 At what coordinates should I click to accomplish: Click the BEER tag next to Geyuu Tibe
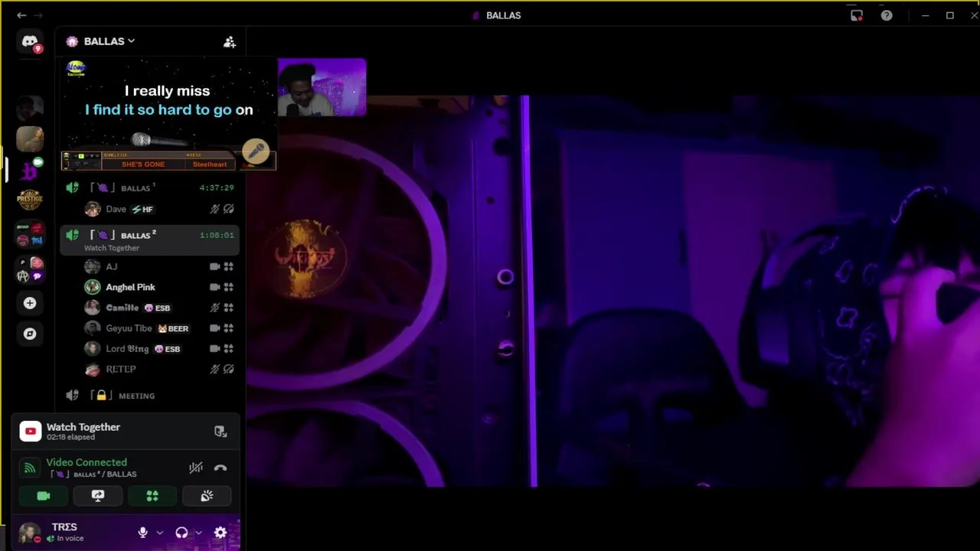173,328
